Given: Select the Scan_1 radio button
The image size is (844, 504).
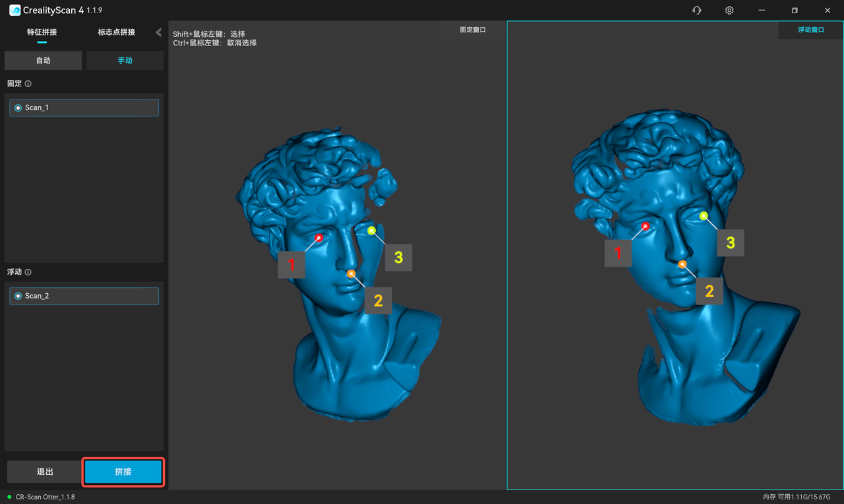Looking at the screenshot, I should 18,107.
